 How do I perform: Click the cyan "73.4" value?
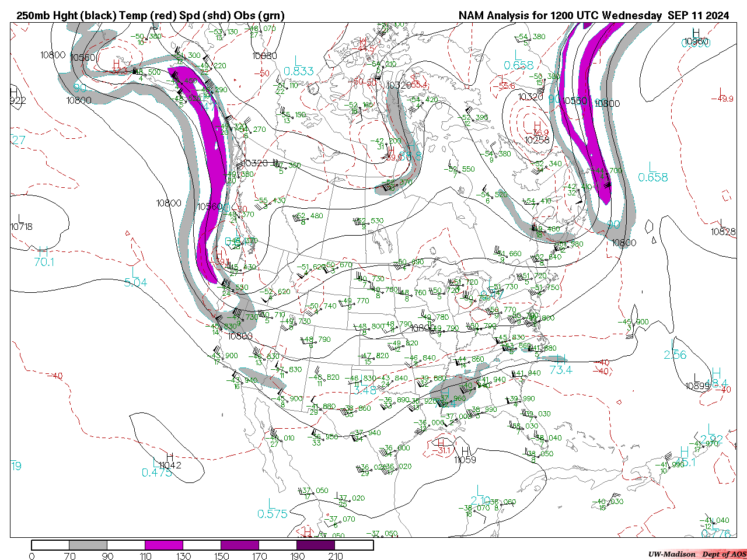tap(561, 370)
